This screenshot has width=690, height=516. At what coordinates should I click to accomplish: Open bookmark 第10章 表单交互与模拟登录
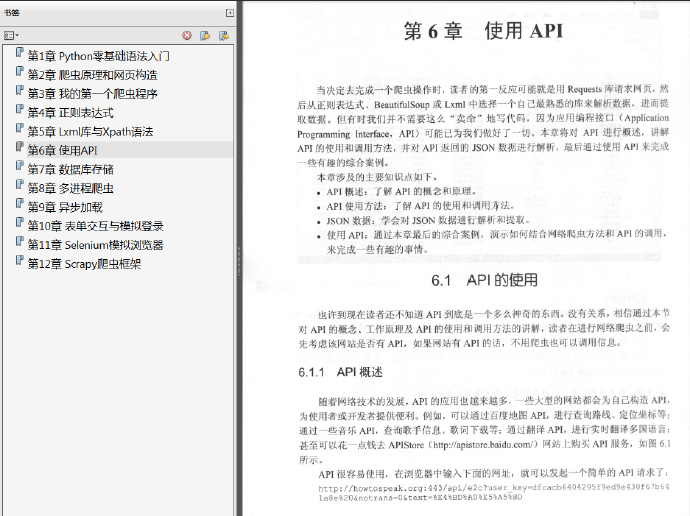click(x=95, y=226)
